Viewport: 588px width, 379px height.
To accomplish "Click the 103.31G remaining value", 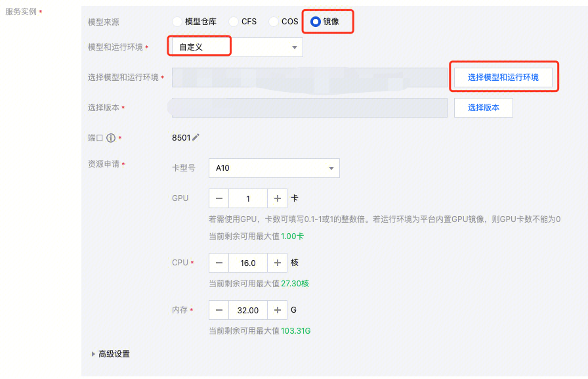I will [x=296, y=331].
